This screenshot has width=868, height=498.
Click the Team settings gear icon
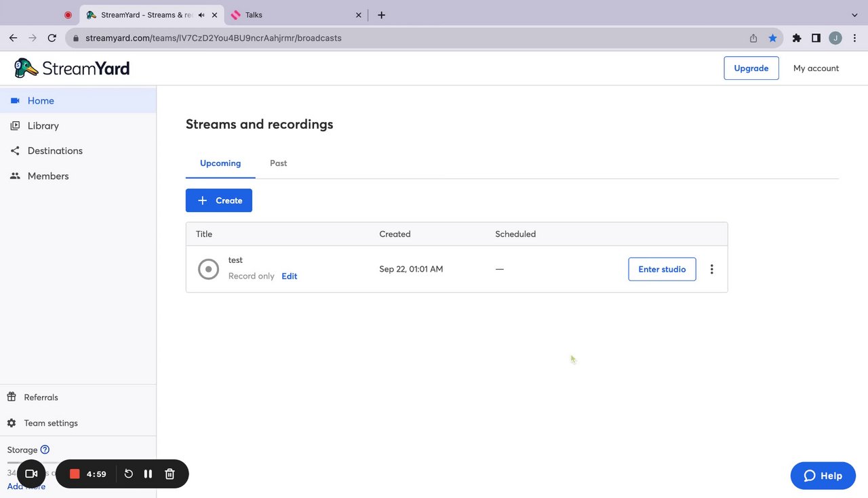[x=12, y=423]
